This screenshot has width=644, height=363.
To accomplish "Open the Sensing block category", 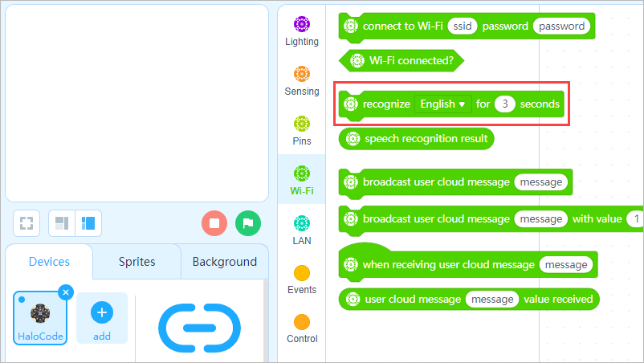I will [x=301, y=81].
